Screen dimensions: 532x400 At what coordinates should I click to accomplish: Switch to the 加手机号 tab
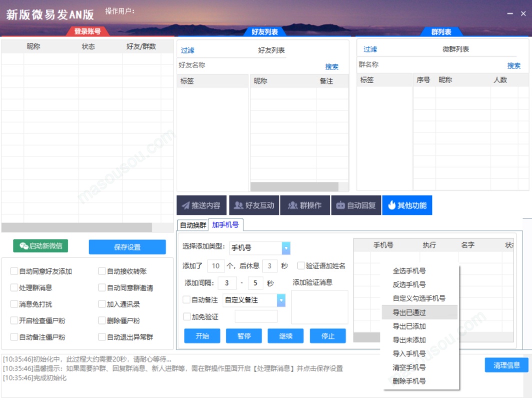[x=225, y=224]
